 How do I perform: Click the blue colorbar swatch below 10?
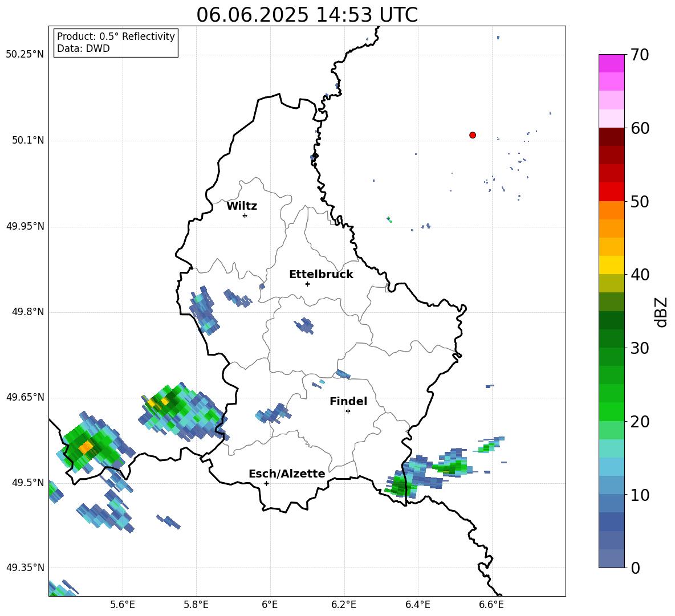[611, 503]
